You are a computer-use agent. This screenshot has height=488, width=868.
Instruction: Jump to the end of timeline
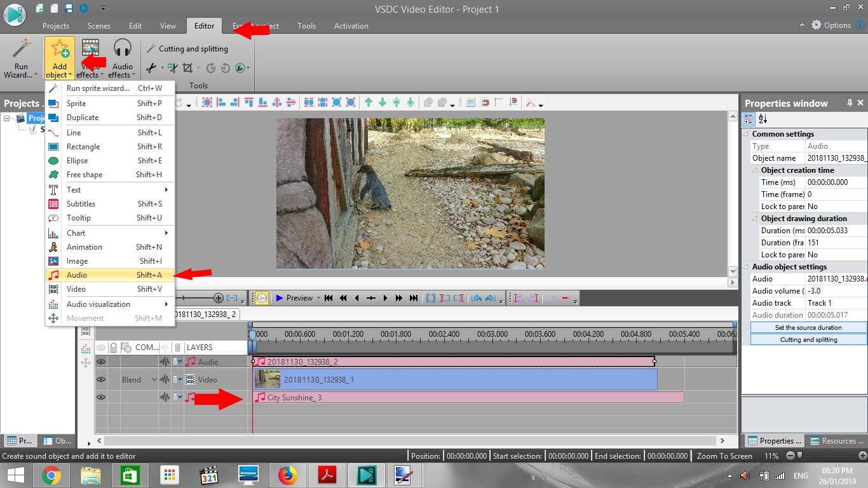pos(414,298)
